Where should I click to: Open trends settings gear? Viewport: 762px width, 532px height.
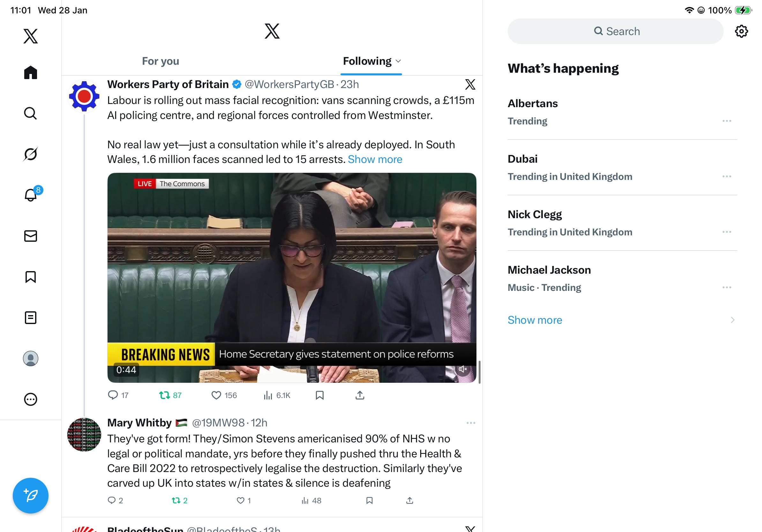coord(741,32)
